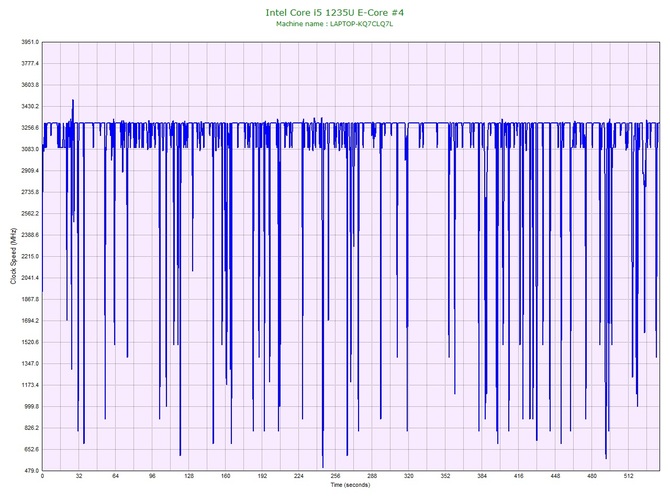Click the 3430.2 y-axis value
Viewport: 670px width, 502px height.
click(29, 106)
